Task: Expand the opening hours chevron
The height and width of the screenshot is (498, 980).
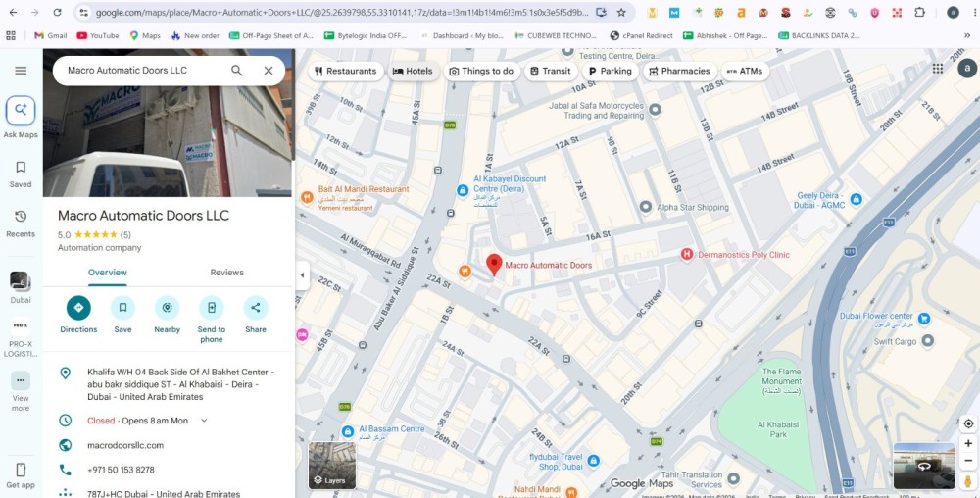Action: tap(204, 421)
